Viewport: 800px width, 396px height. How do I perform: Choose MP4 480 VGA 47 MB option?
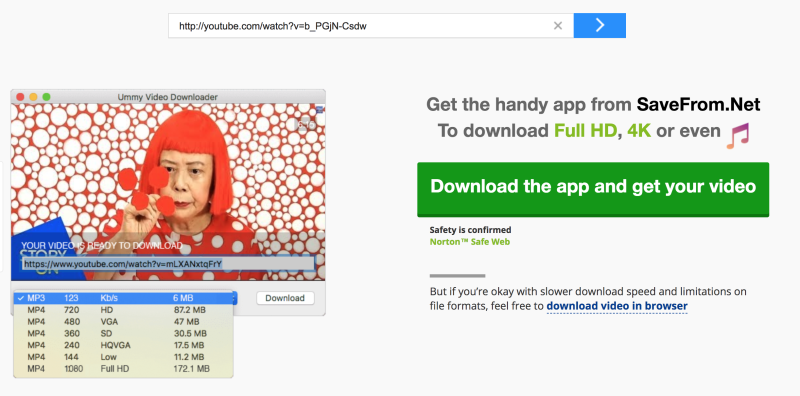coord(123,321)
